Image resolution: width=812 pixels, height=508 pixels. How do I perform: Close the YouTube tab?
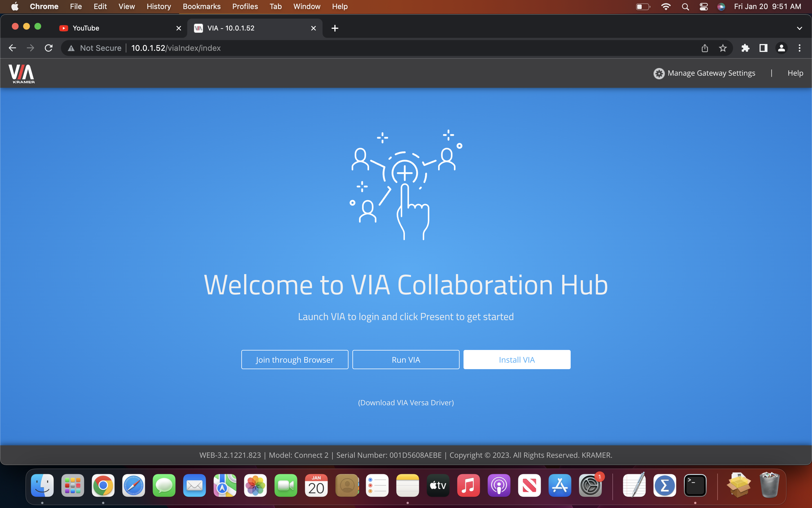[x=179, y=28]
